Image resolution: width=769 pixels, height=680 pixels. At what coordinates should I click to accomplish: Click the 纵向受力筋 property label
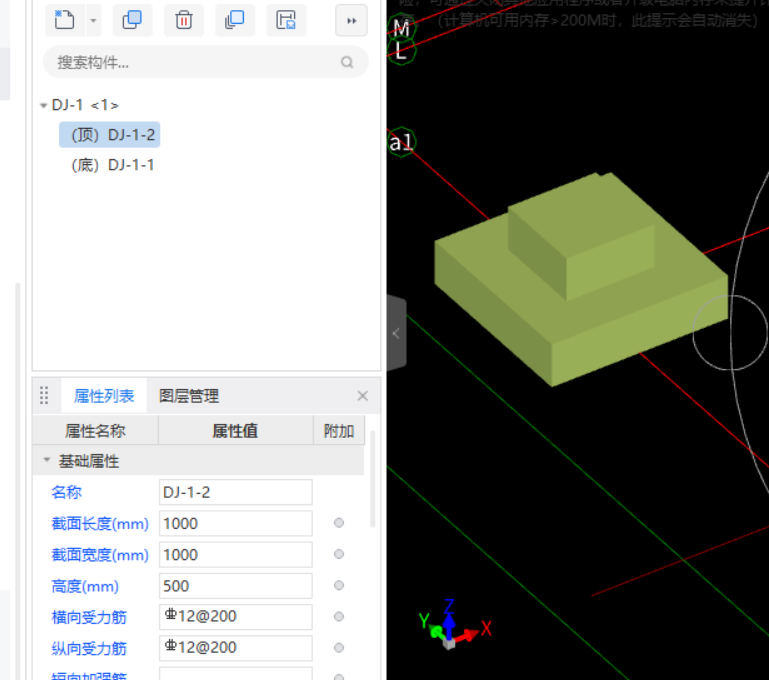[x=89, y=649]
